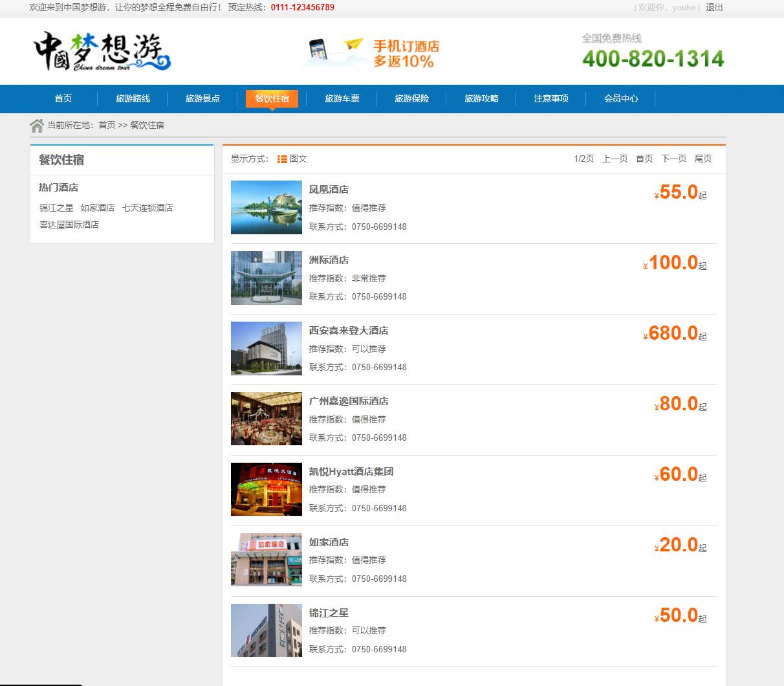
Task: Open the 锦江之星 listing thumbnail image
Action: pos(267,630)
